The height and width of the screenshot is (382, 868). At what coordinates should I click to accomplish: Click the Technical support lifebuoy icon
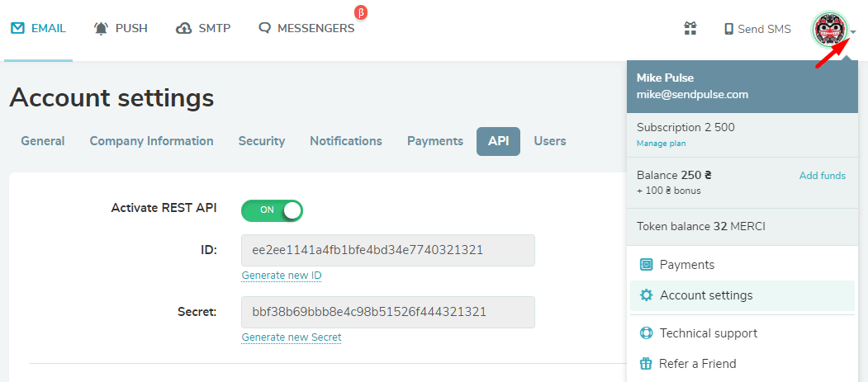(x=646, y=333)
